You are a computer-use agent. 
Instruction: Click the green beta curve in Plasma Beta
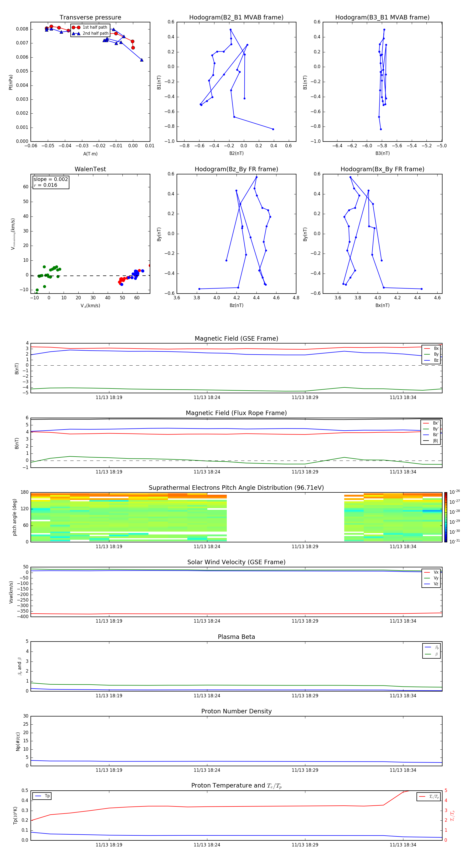[236, 685]
